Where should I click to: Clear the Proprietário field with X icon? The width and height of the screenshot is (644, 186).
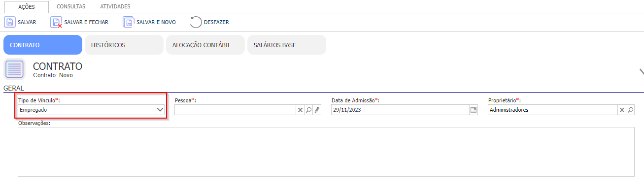(x=622, y=110)
